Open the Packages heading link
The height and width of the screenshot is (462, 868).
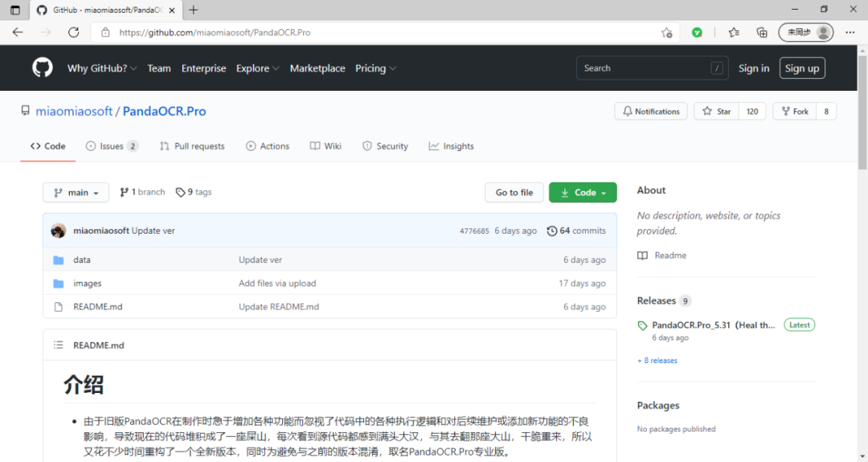pyautogui.click(x=658, y=405)
